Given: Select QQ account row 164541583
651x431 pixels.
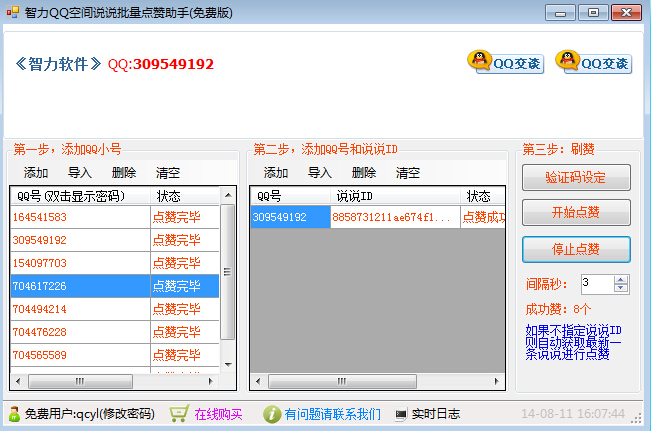Looking at the screenshot, I should [x=80, y=217].
